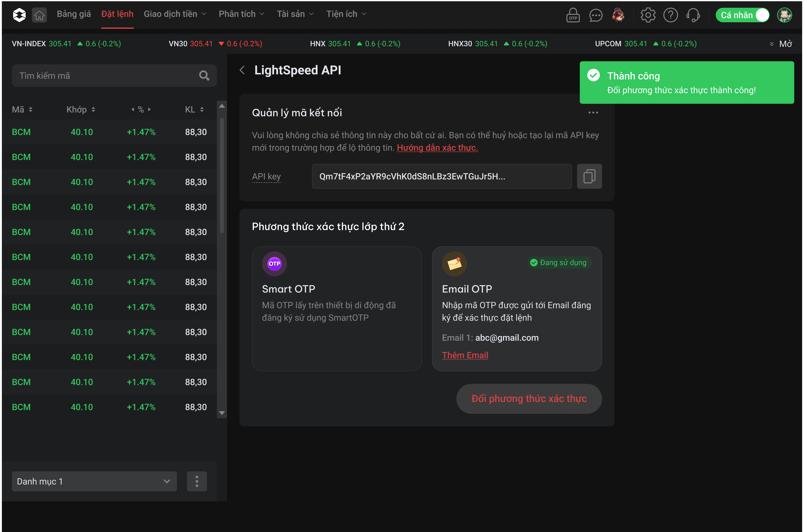
Task: Expand the Phân tích menu
Action: click(241, 14)
